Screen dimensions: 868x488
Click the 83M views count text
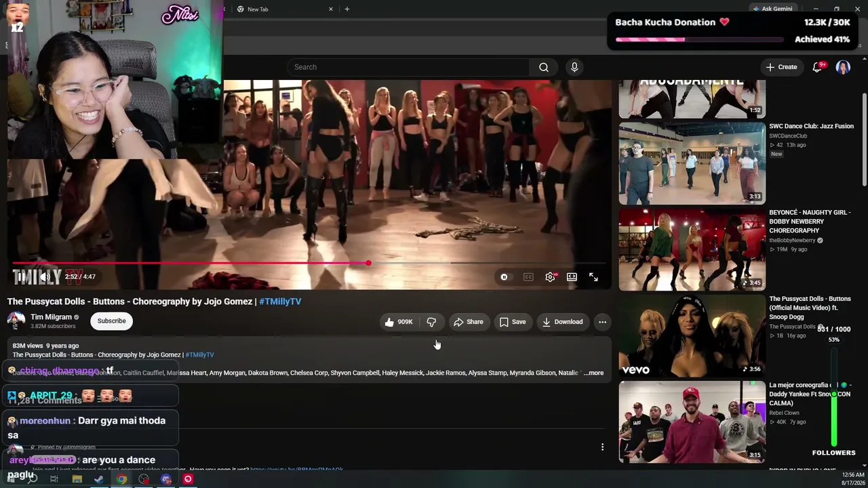tap(27, 346)
